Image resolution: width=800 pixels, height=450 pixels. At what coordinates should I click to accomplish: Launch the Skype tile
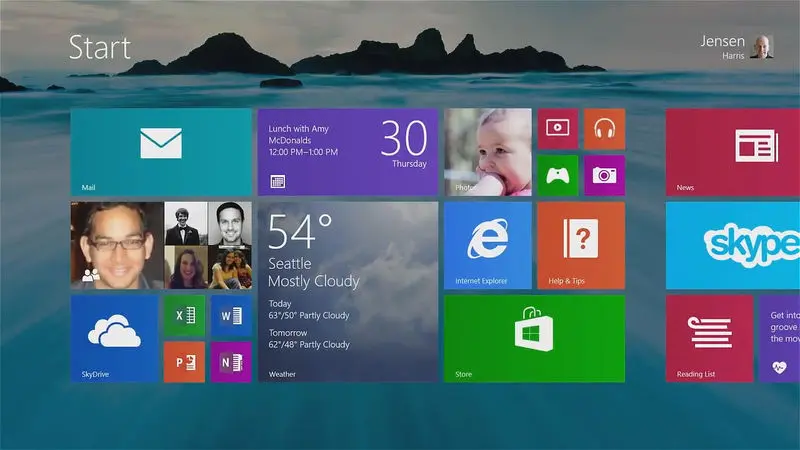pyautogui.click(x=733, y=245)
